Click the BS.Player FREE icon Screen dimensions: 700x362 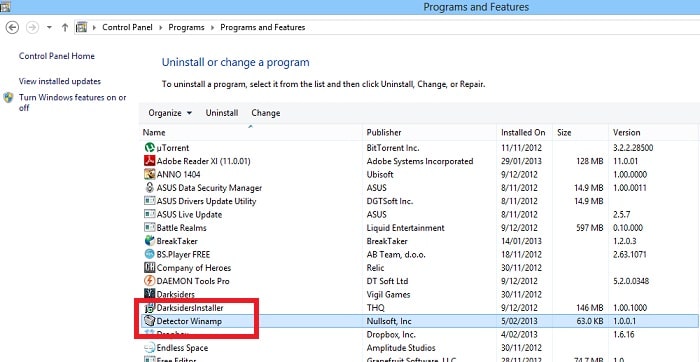tap(150, 254)
